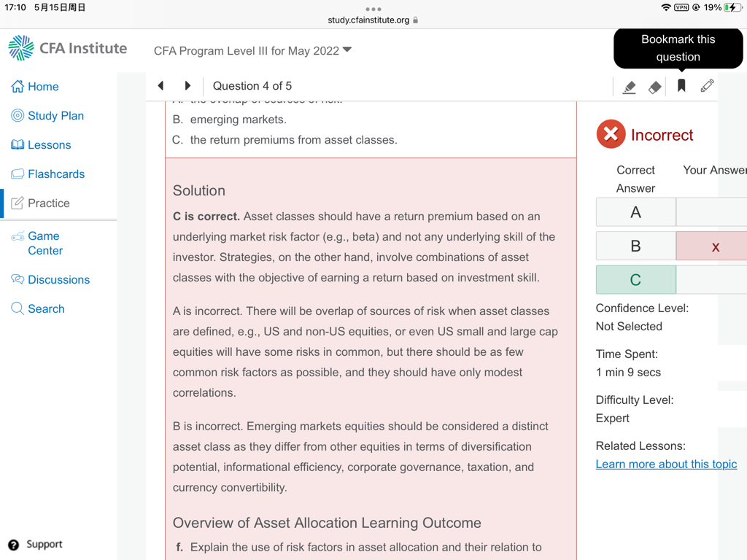Screen dimensions: 747x560
Task: Go to next question arrow
Action: pyautogui.click(x=187, y=86)
